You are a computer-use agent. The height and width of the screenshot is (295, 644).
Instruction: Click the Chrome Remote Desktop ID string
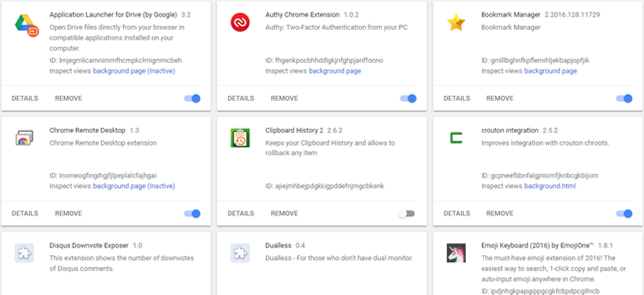click(104, 175)
